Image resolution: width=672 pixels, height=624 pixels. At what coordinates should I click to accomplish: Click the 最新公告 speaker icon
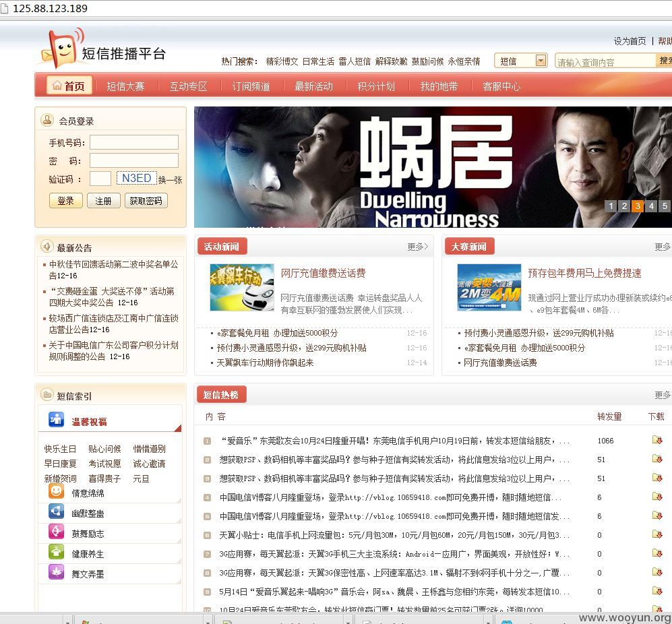pyautogui.click(x=47, y=247)
